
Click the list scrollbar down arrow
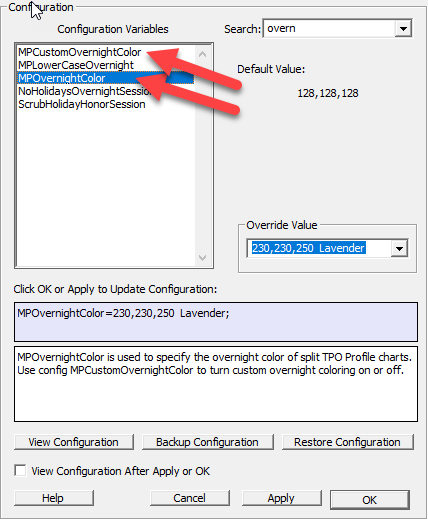coord(202,258)
